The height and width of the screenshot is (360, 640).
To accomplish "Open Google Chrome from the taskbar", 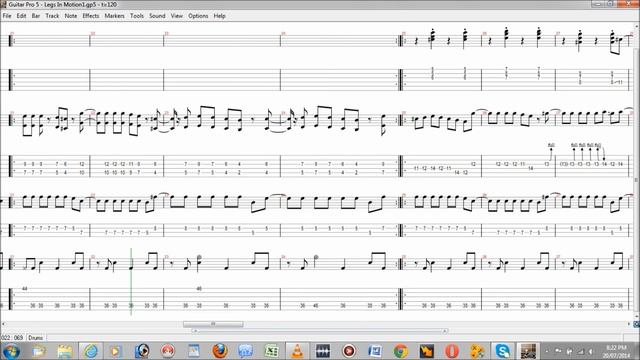I will click(400, 351).
